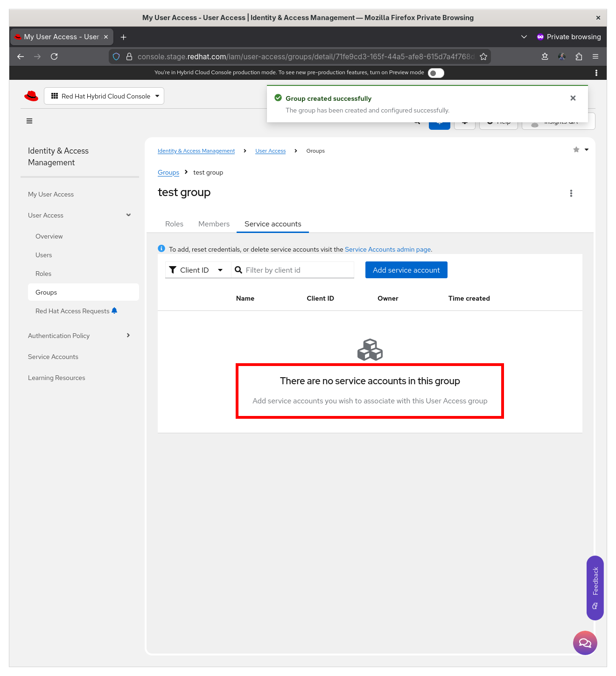Dismiss the Group created successfully notification

(573, 98)
